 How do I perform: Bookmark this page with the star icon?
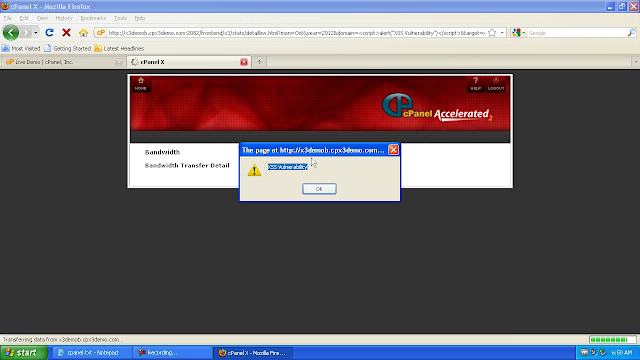tap(492, 33)
